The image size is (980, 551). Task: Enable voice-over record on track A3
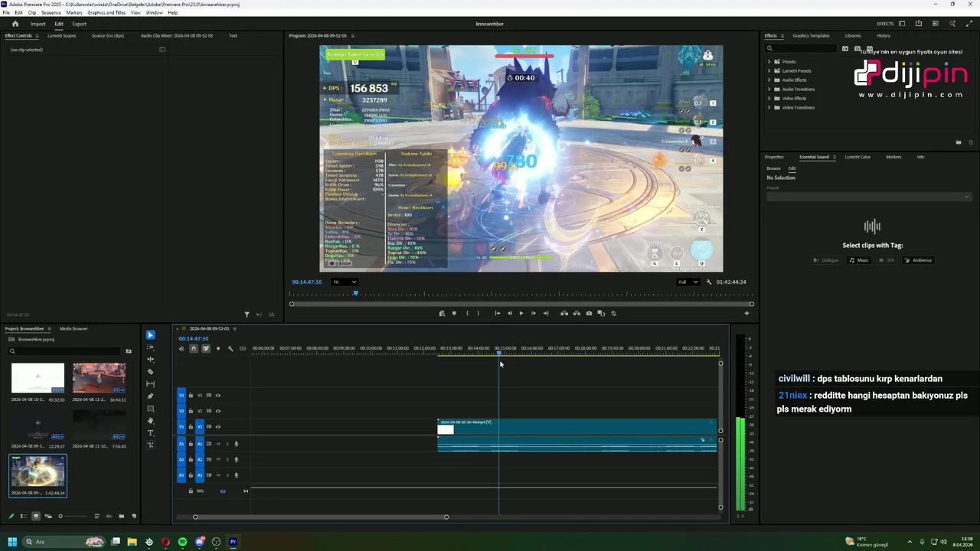pos(236,475)
